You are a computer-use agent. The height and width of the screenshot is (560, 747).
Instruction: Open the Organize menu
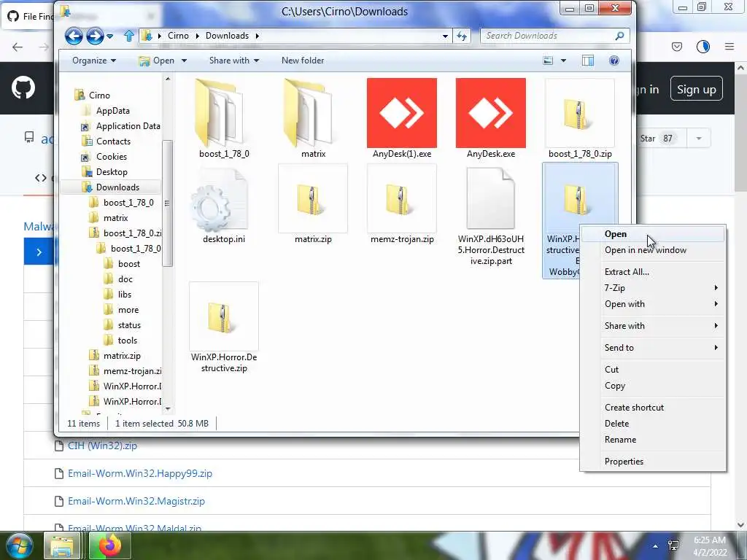[94, 61]
